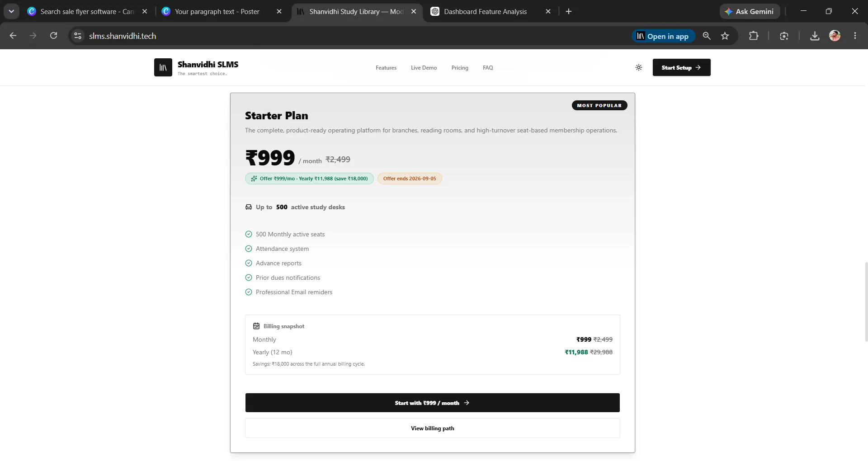Click the ₹11,988 yearly price value

click(x=576, y=352)
